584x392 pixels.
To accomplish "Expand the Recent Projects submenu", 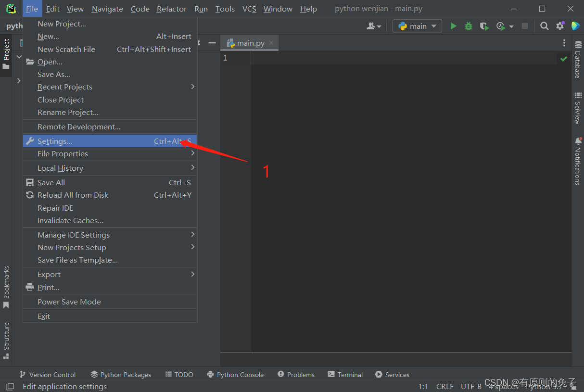I will coord(65,87).
